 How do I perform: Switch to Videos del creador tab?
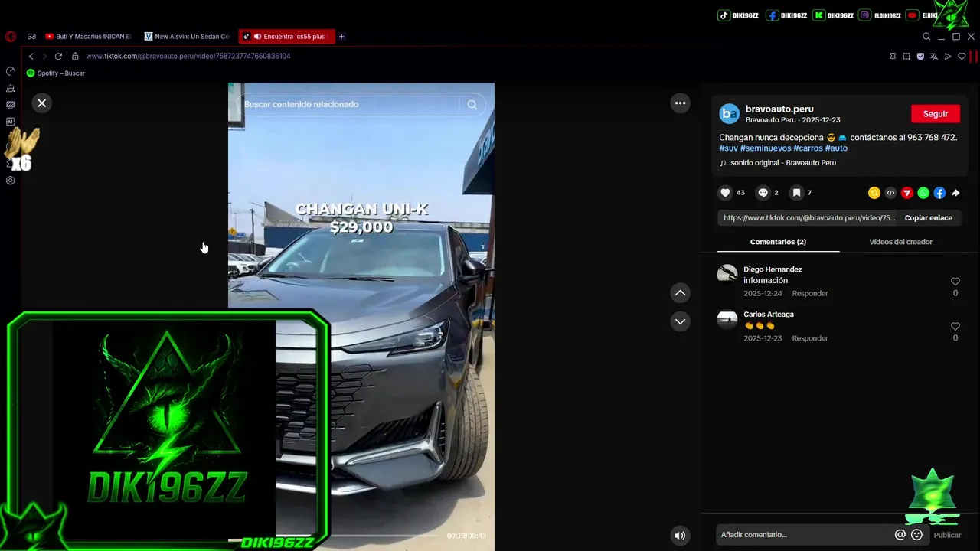coord(900,242)
